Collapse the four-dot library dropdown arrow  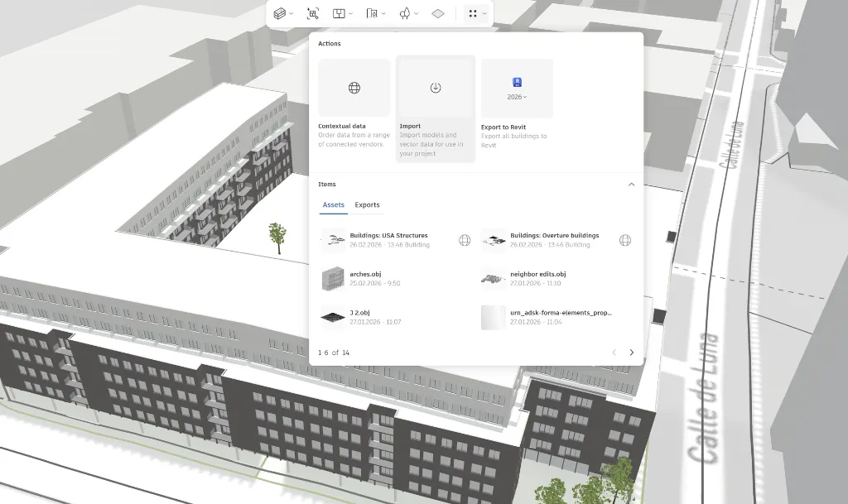(484, 13)
